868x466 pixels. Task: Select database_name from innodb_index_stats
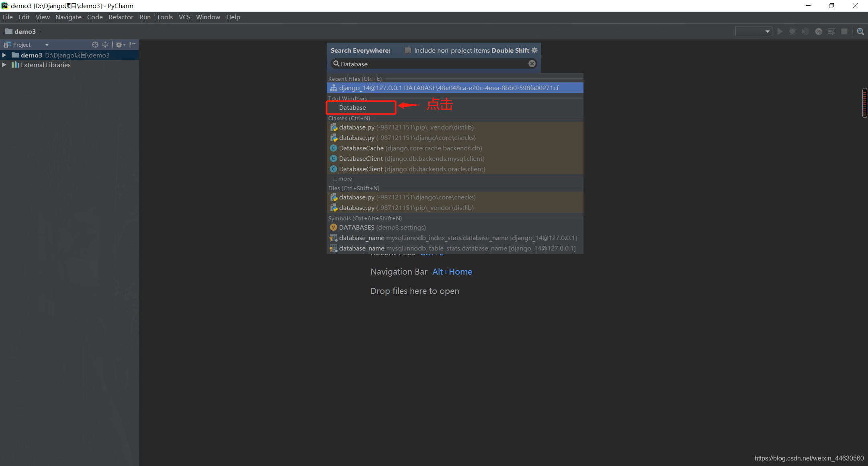455,238
